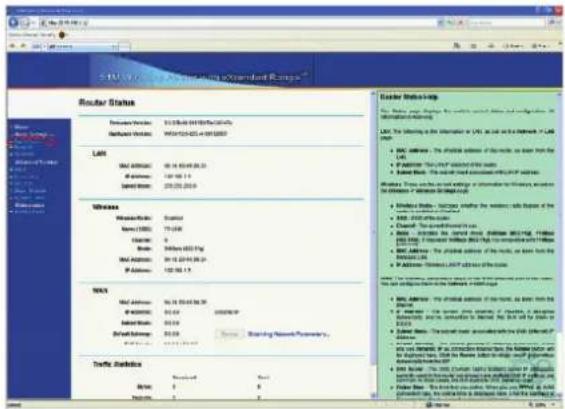Click the Wireless section heading
Screen dimensions: 565x409
[105, 207]
